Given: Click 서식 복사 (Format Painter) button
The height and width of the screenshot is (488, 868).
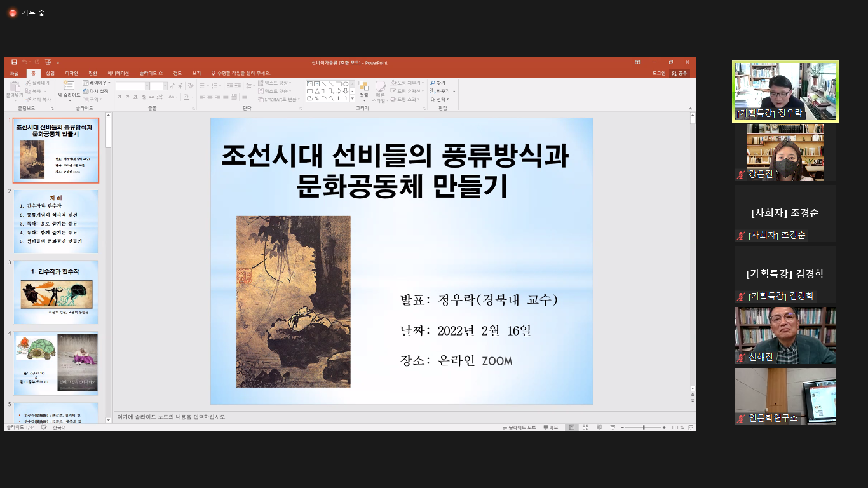Looking at the screenshot, I should coord(38,99).
